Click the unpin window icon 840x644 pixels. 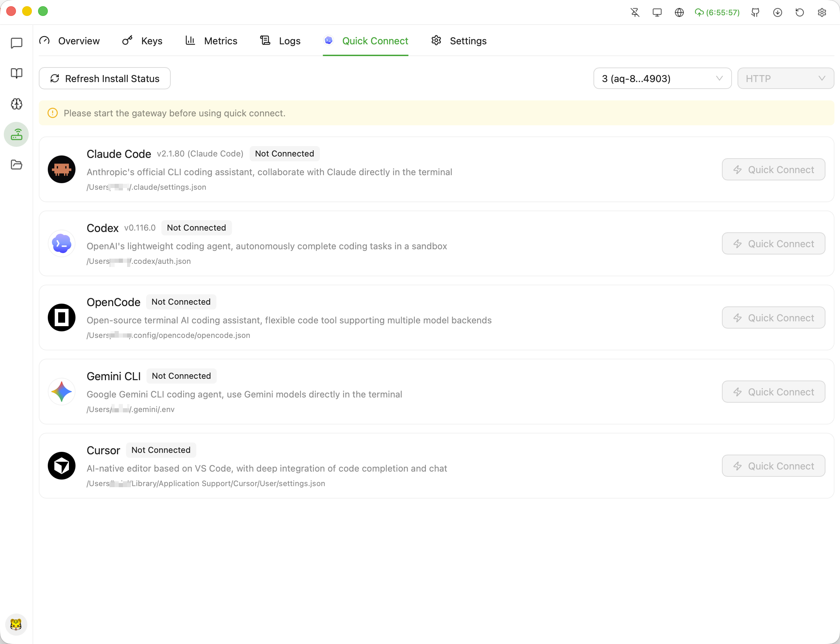[x=635, y=13]
